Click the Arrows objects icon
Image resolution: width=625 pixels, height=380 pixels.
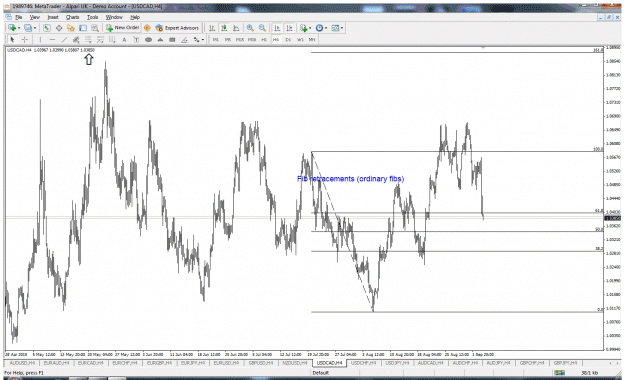196,39
